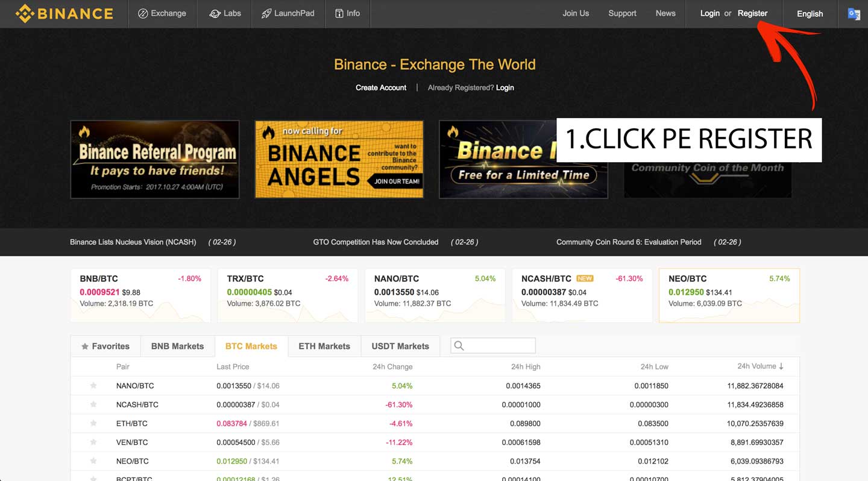868x481 pixels.
Task: Switch to Favorites tab
Action: pyautogui.click(x=105, y=346)
